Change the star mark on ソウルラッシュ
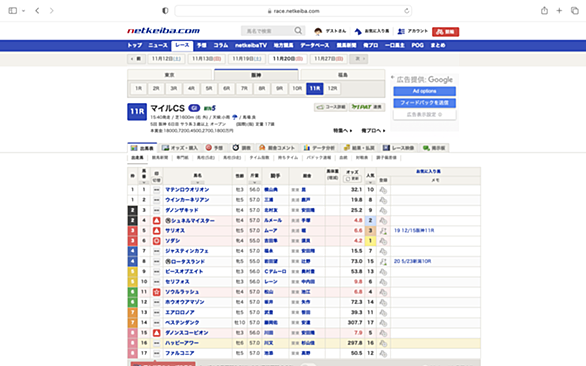This screenshot has width=586, height=366. click(x=157, y=292)
